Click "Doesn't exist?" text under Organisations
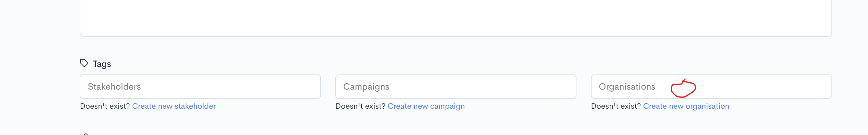The image size is (868, 135). point(616,106)
